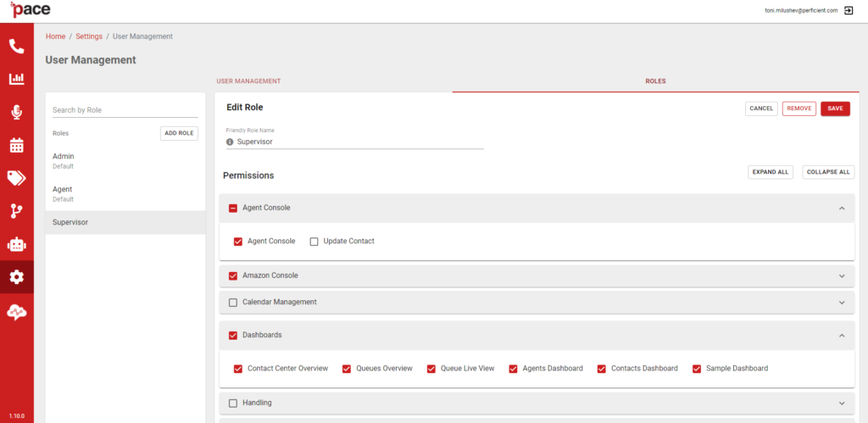
Task: Open the robot bot icon in sidebar
Action: [x=17, y=244]
